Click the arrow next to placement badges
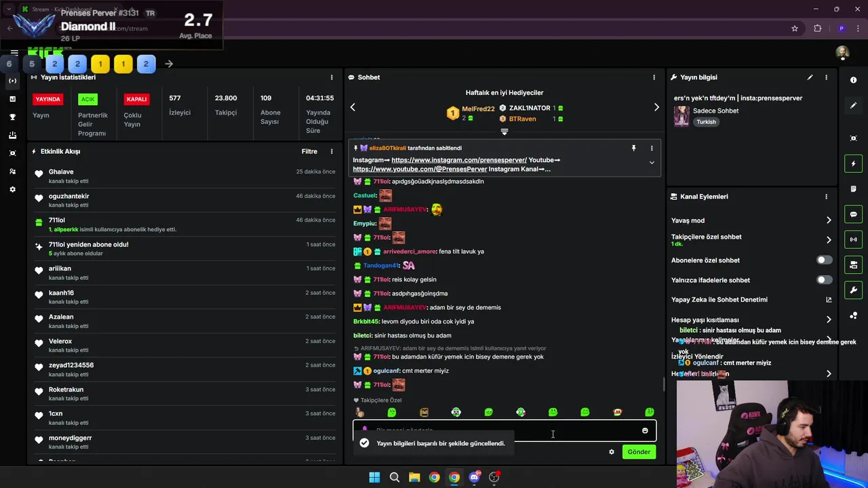The height and width of the screenshot is (488, 868). [x=169, y=64]
